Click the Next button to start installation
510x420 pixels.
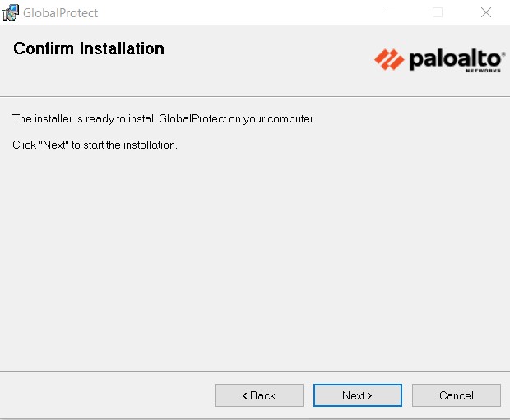click(357, 395)
